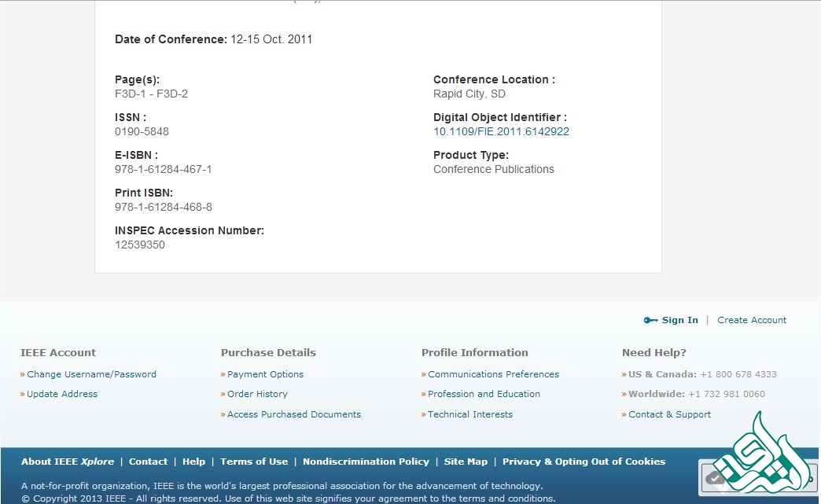Image resolution: width=821 pixels, height=504 pixels.
Task: Open Payment Options under Purchase Details
Action: coord(265,374)
